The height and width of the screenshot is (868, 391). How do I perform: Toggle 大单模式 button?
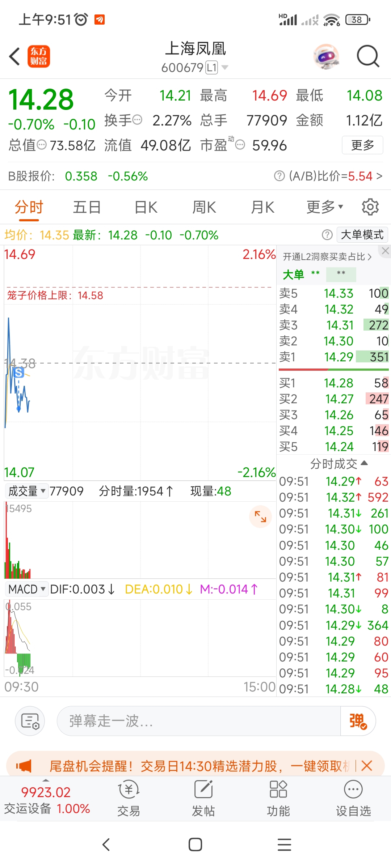click(x=362, y=235)
